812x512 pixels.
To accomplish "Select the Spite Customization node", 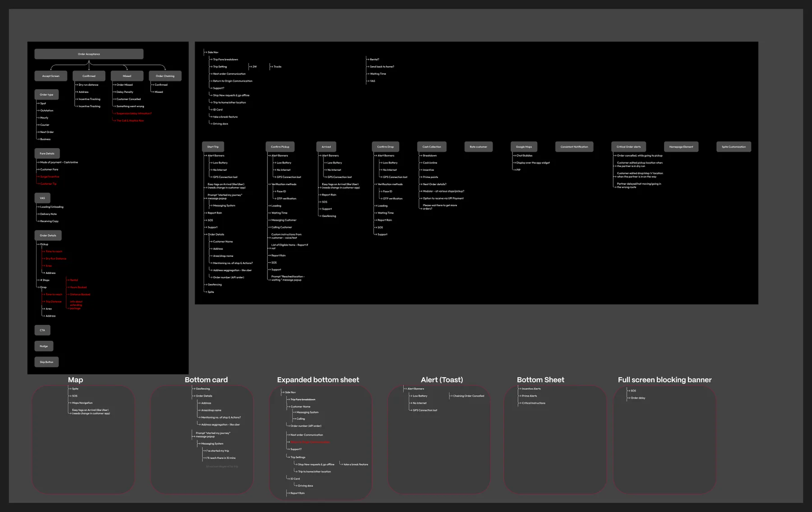I will tap(734, 147).
